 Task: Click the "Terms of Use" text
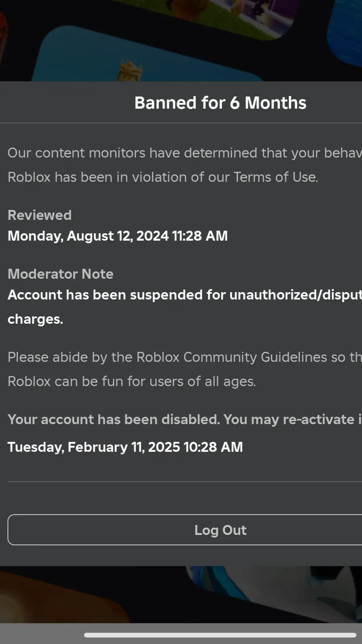276,177
